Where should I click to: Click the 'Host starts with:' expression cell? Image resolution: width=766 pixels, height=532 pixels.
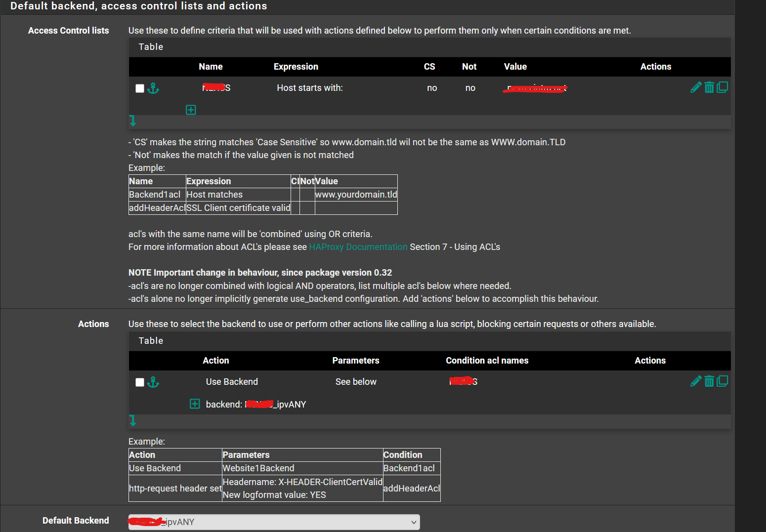pos(310,88)
